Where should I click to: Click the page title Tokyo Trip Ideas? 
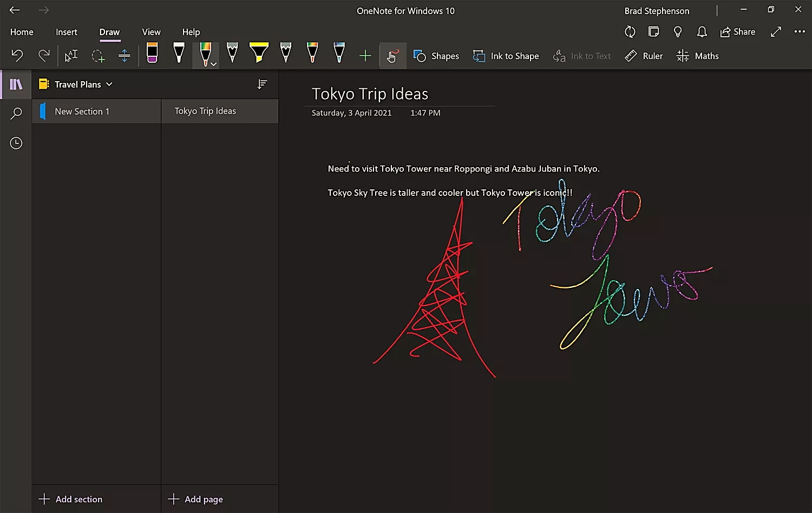click(370, 94)
